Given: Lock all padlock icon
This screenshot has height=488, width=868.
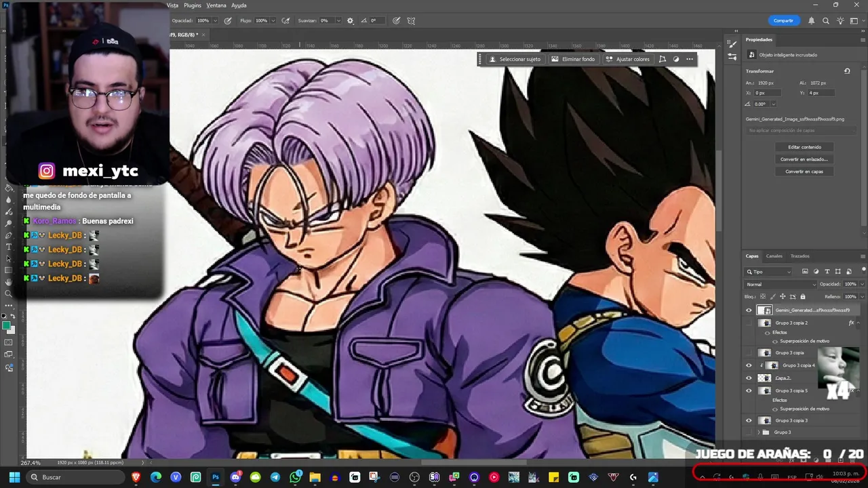Looking at the screenshot, I should (x=803, y=297).
